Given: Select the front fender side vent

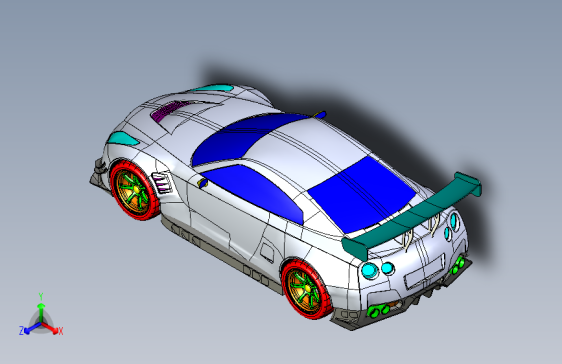Looking at the screenshot, I should point(161,183).
